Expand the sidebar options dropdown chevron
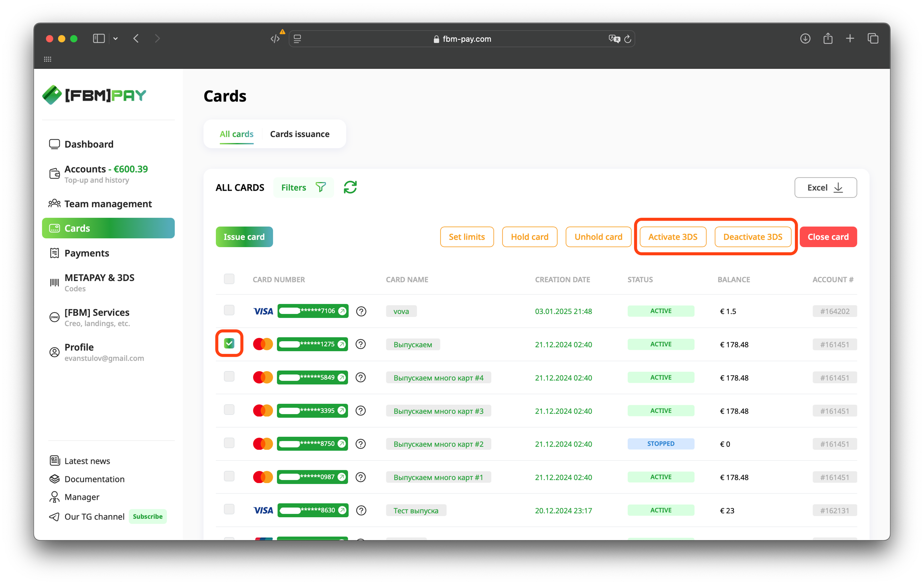Screen dimensions: 924x585 click(x=115, y=39)
